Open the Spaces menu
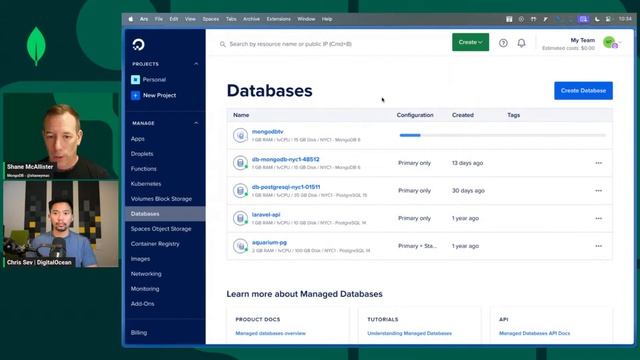Image resolution: width=640 pixels, height=360 pixels. (x=211, y=19)
